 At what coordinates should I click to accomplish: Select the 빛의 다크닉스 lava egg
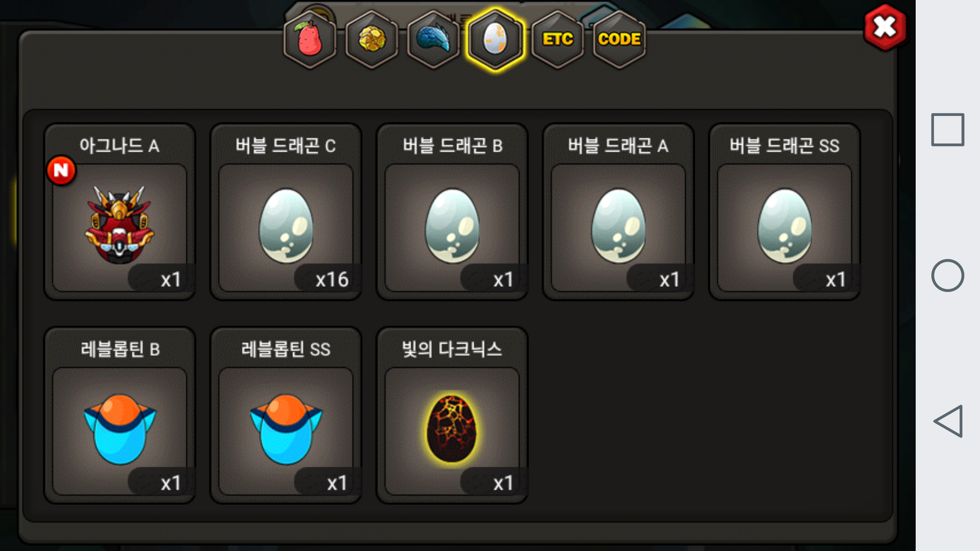pos(452,416)
